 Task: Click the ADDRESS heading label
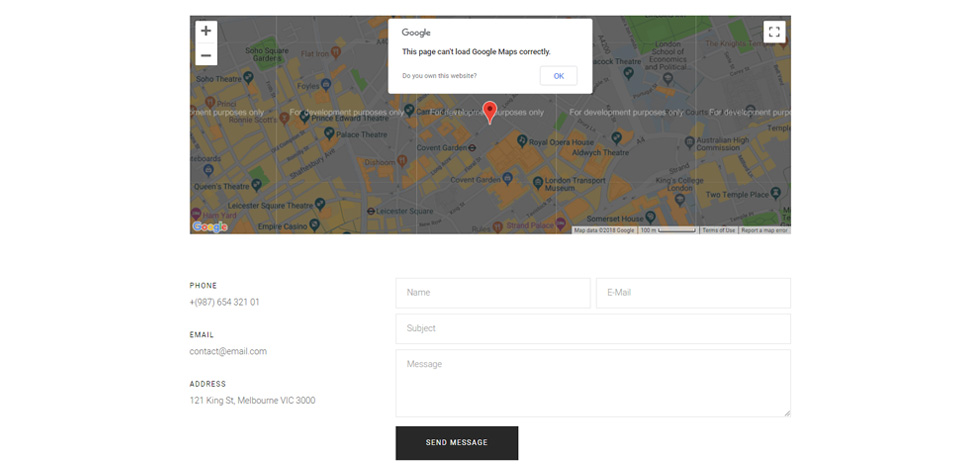point(208,384)
